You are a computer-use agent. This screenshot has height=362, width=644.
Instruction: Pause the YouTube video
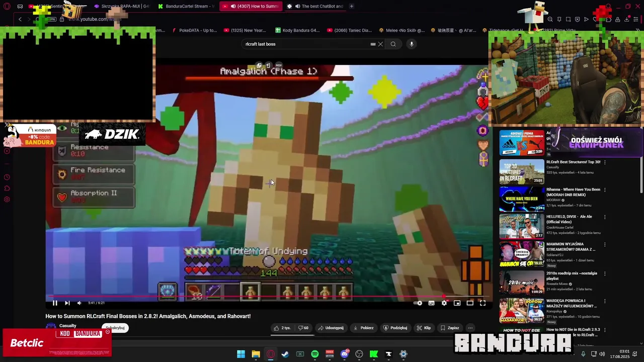pyautogui.click(x=55, y=303)
